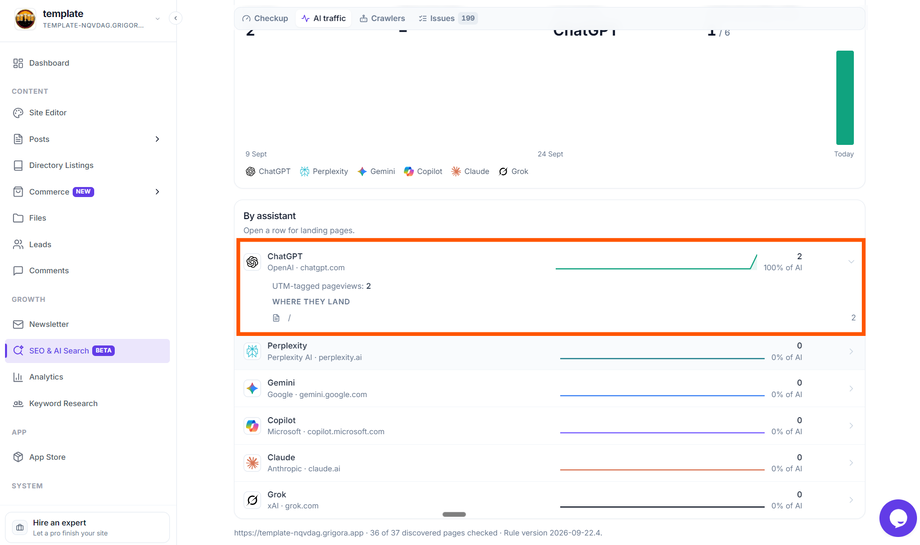Click the SEO & AI Search icon
Viewport: 920px width, 545px height.
[18, 350]
